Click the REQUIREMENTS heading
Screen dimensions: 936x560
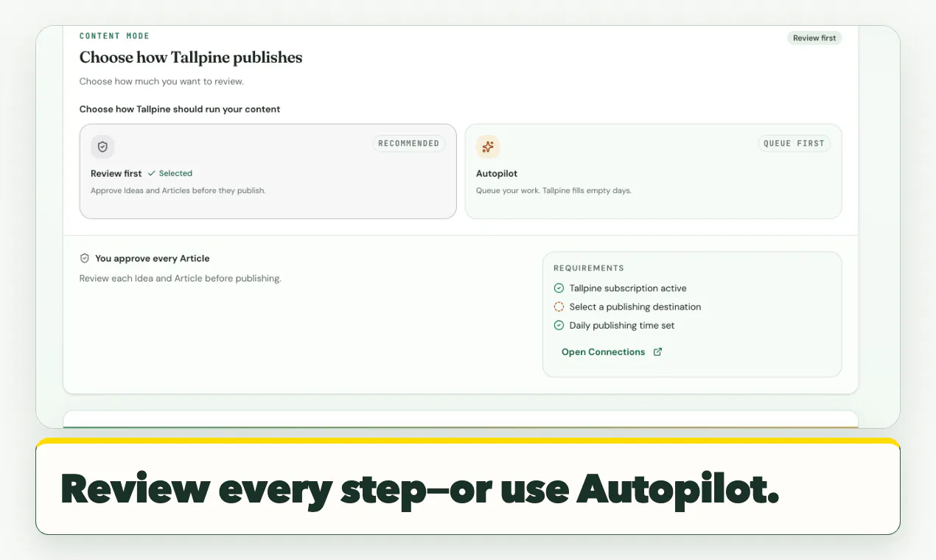(589, 268)
